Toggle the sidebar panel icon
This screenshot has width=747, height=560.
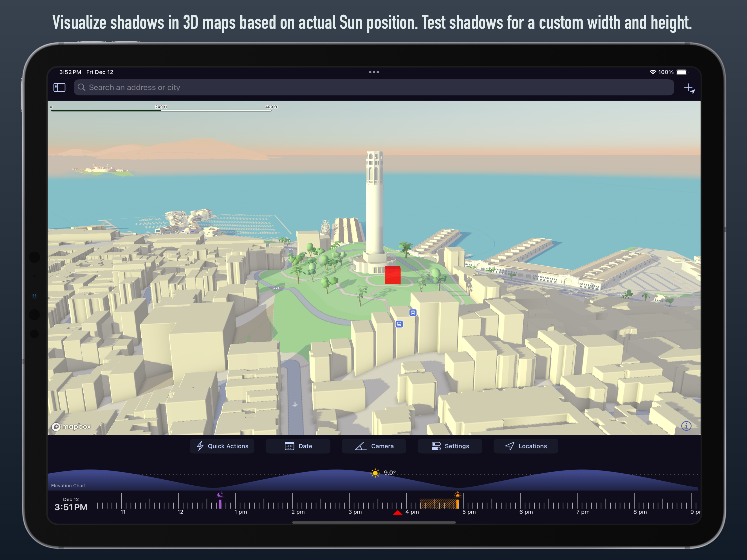[x=59, y=87]
